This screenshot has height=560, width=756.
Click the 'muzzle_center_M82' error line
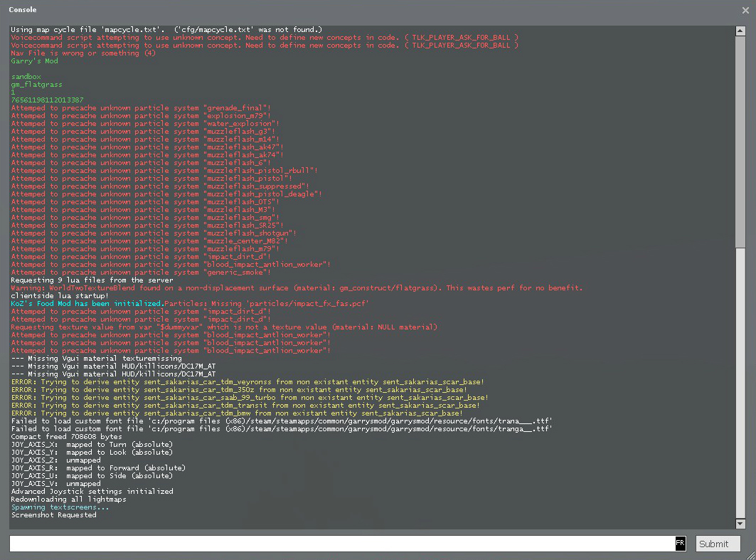(149, 241)
